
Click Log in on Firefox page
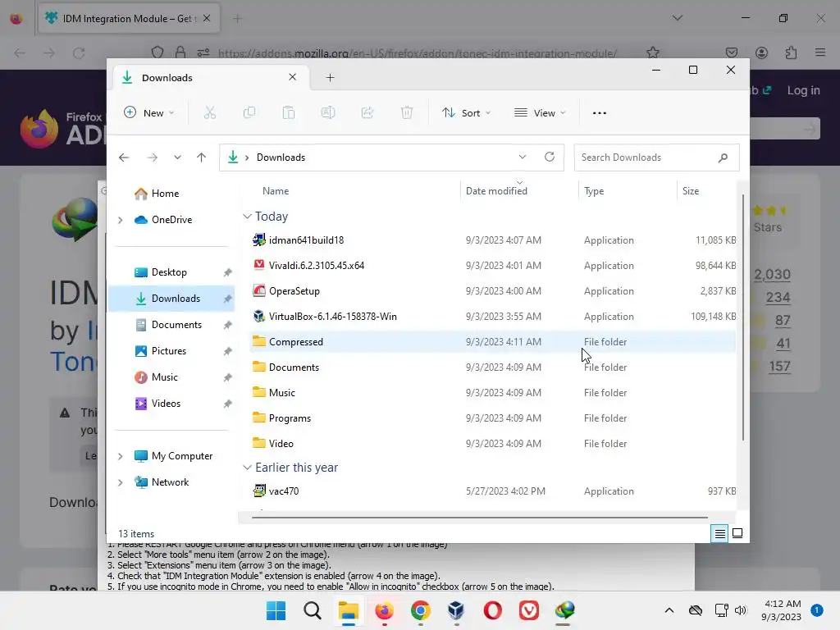803,90
